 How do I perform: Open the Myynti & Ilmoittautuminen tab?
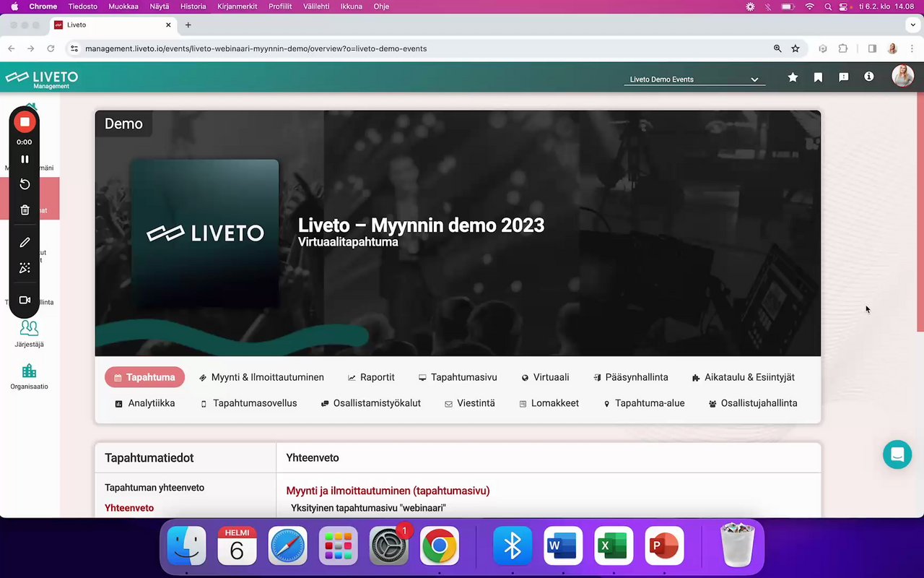261,377
